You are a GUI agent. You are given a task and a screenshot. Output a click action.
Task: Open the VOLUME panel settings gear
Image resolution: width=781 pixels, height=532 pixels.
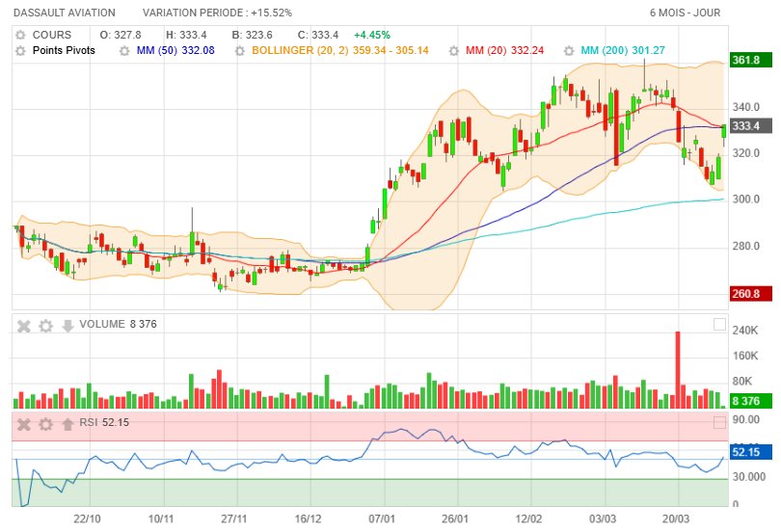tap(46, 326)
